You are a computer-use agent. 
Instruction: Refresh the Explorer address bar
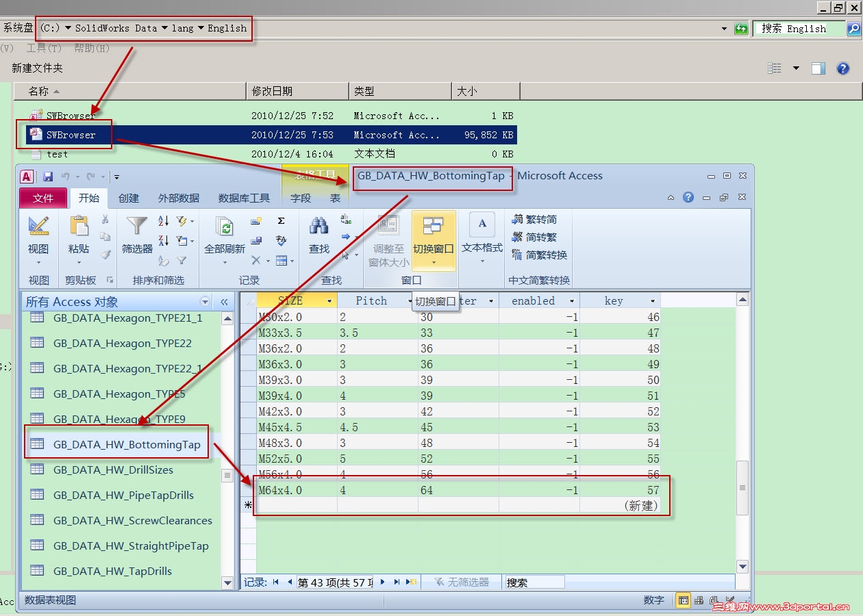click(741, 29)
